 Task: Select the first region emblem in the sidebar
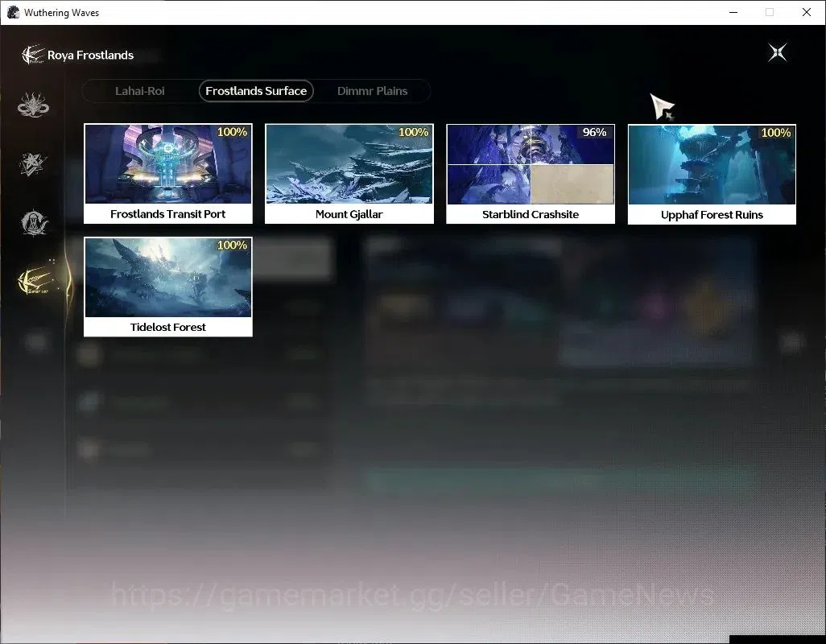point(33,105)
